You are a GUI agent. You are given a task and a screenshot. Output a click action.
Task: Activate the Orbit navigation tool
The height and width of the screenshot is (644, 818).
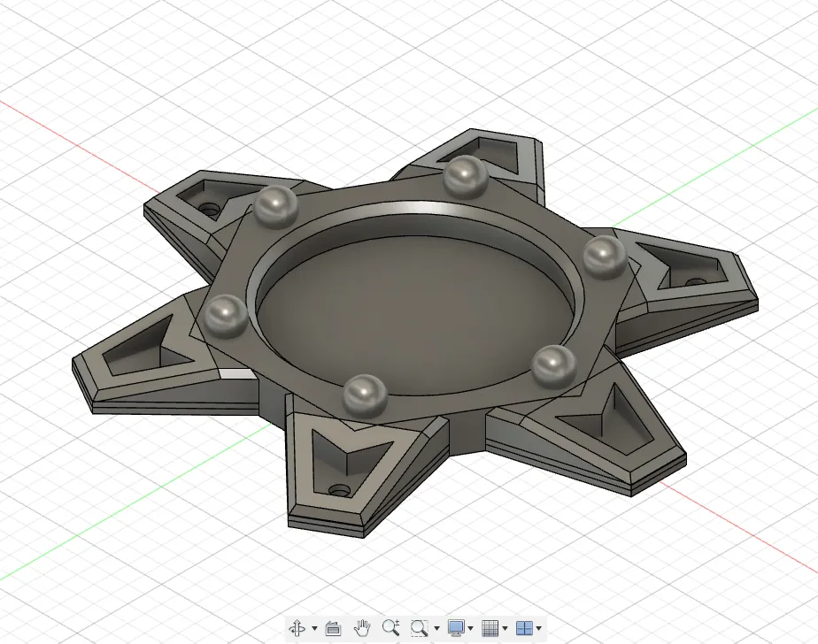click(x=297, y=628)
